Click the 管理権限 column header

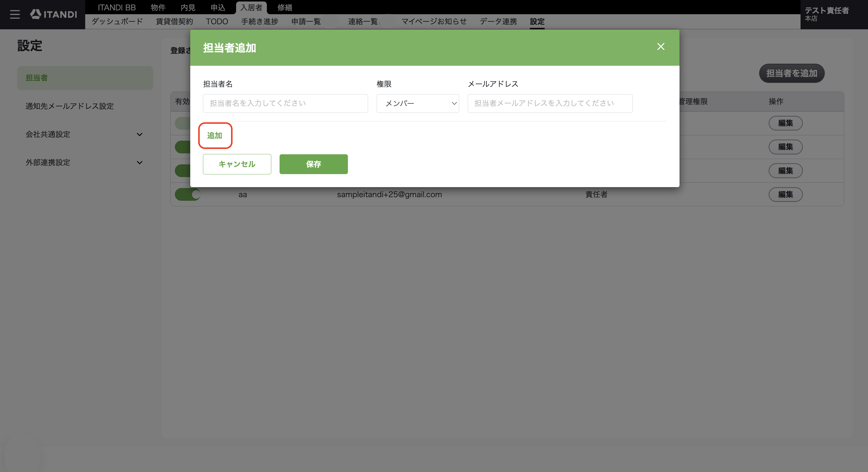tap(693, 102)
